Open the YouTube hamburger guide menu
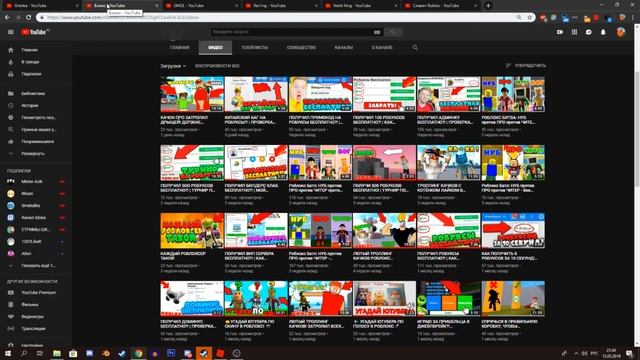The image size is (640, 360). point(11,32)
